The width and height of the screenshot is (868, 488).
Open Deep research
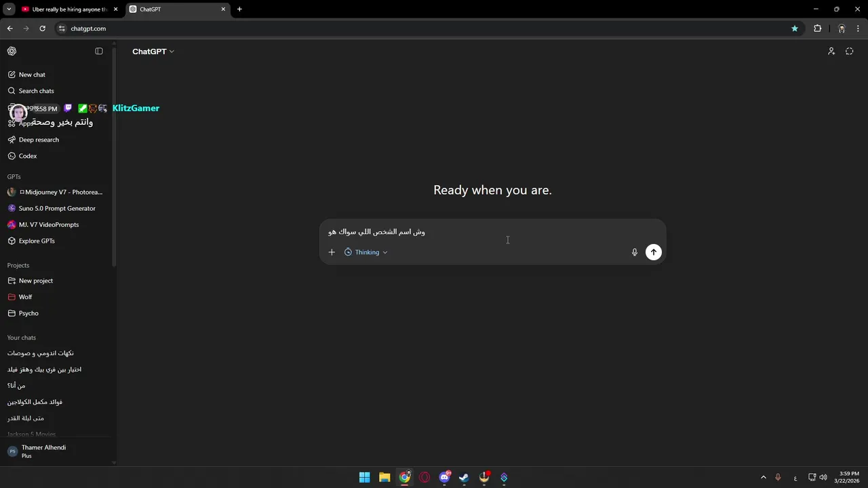tap(57, 140)
